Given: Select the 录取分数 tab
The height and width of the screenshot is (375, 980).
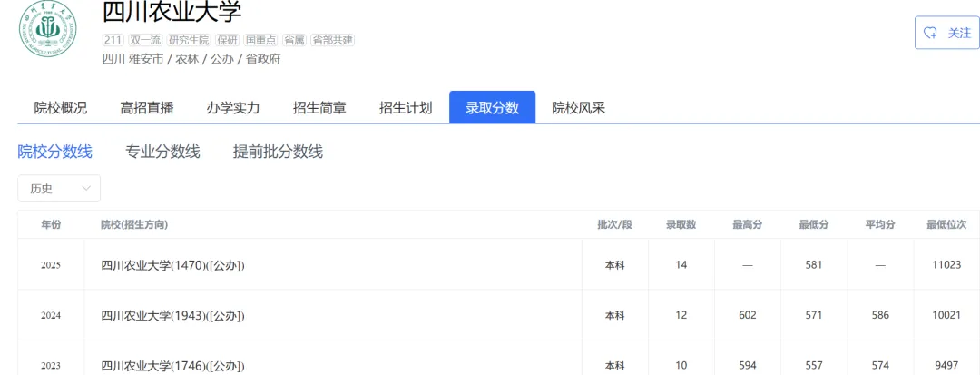Looking at the screenshot, I should (493, 107).
